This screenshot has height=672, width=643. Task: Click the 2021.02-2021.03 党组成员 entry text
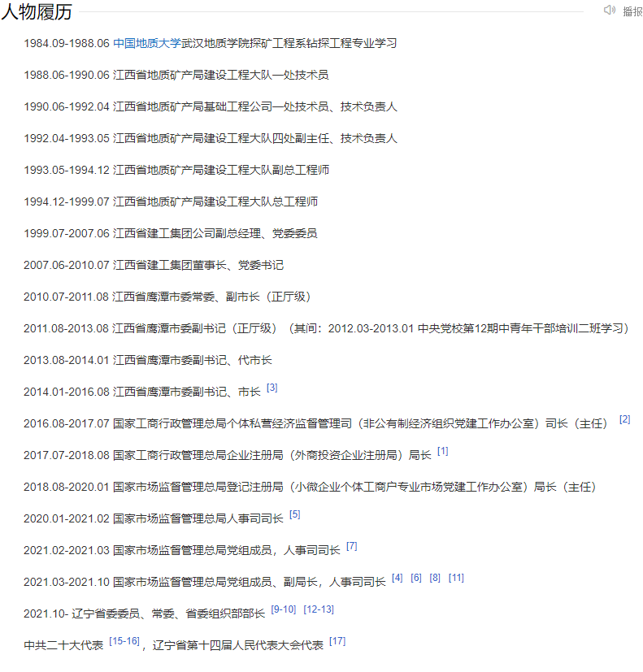(x=182, y=551)
